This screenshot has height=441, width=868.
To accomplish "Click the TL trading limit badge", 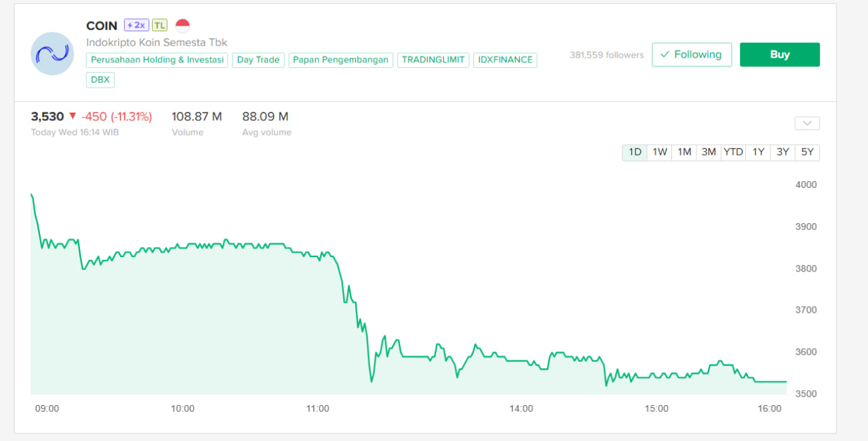I will tap(159, 25).
